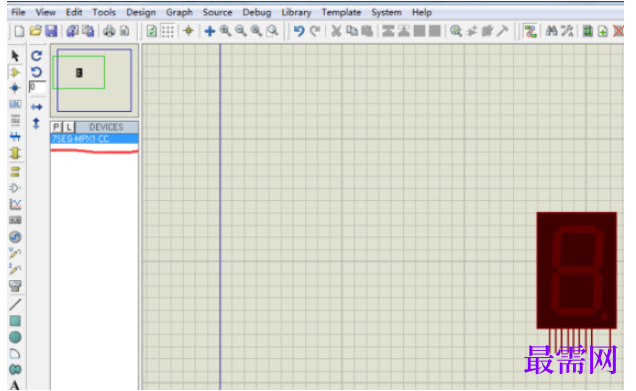Click the X-Mirror horizontal flip icon

(x=37, y=107)
